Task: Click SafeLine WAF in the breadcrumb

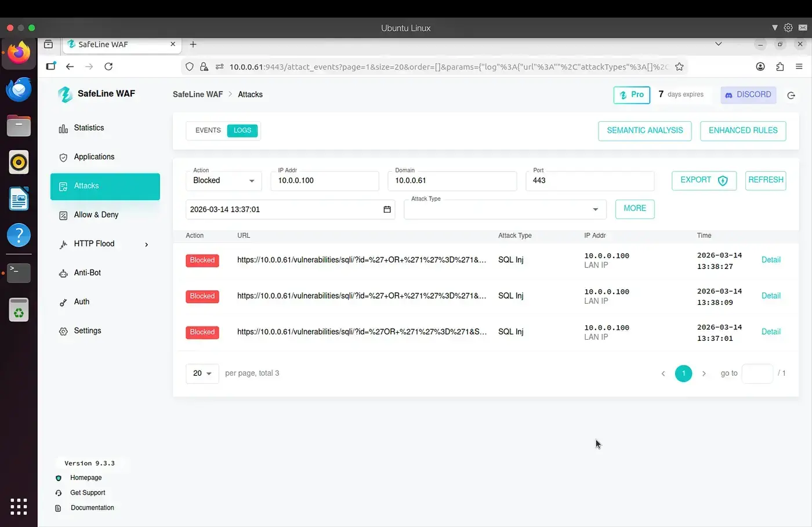Action: point(198,95)
